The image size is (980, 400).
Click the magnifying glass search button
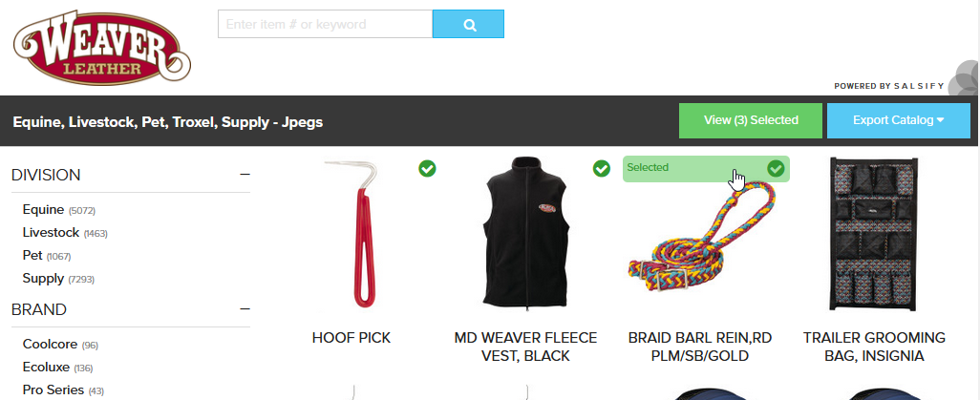(468, 25)
